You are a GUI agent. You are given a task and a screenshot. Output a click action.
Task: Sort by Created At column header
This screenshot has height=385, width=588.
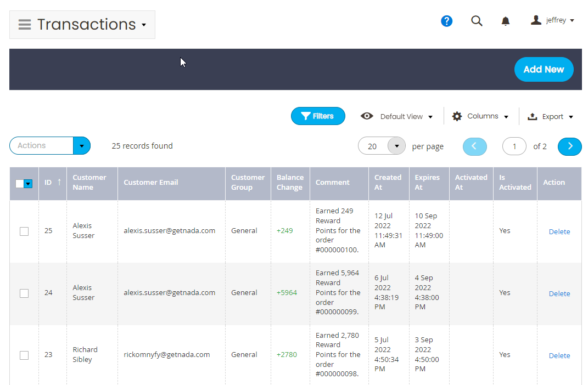coord(389,183)
